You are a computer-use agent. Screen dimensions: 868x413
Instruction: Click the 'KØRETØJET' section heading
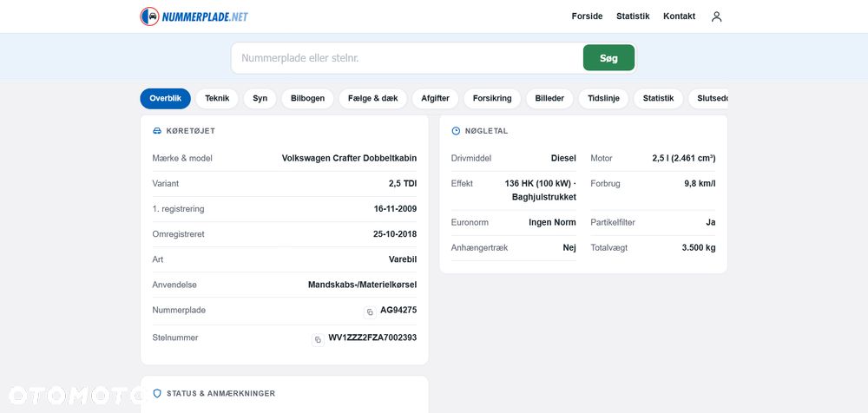(191, 131)
